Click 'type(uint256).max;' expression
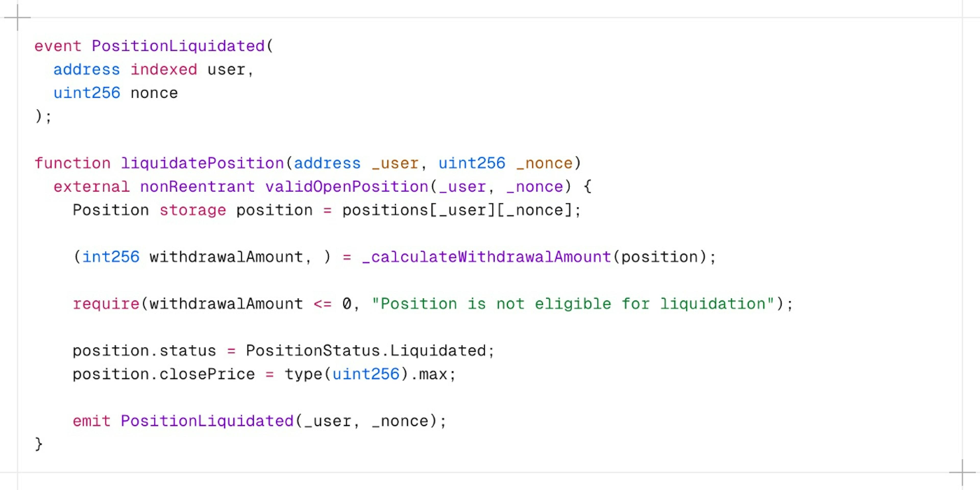The height and width of the screenshot is (490, 980). (x=370, y=374)
